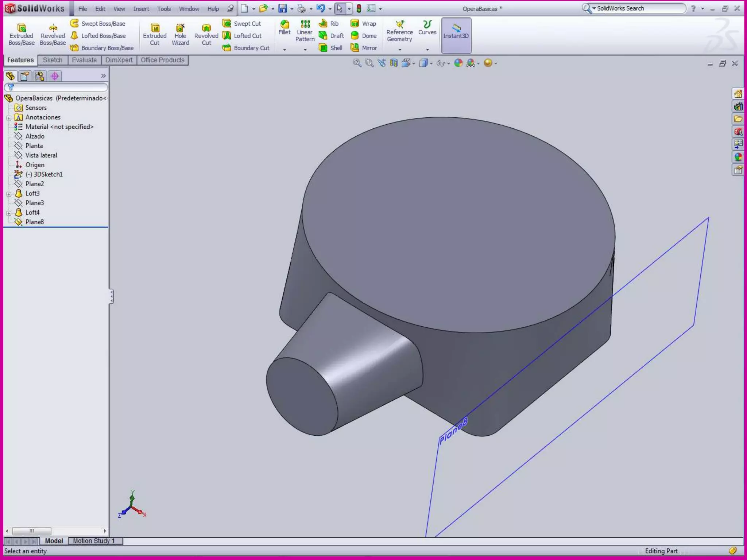Switch to the Sketch tab

click(53, 60)
